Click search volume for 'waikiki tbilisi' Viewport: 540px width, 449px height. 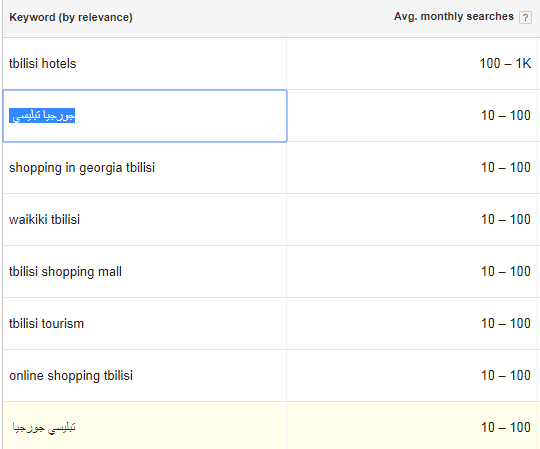click(506, 219)
